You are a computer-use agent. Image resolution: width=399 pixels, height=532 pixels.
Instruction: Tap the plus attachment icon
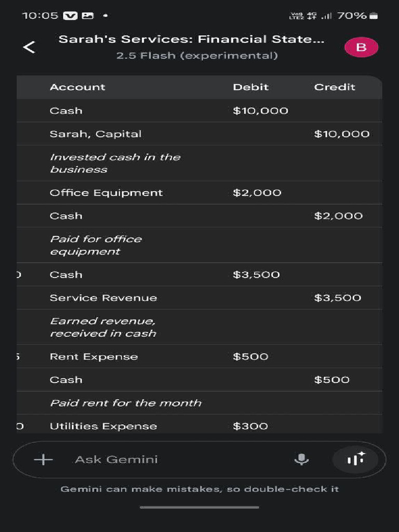(x=43, y=459)
